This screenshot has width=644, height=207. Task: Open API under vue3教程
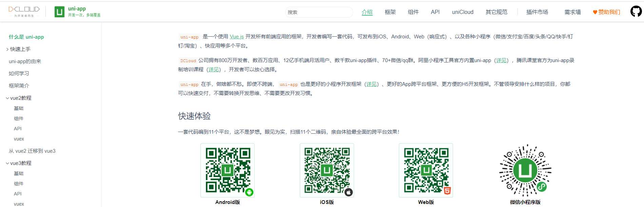click(18, 194)
